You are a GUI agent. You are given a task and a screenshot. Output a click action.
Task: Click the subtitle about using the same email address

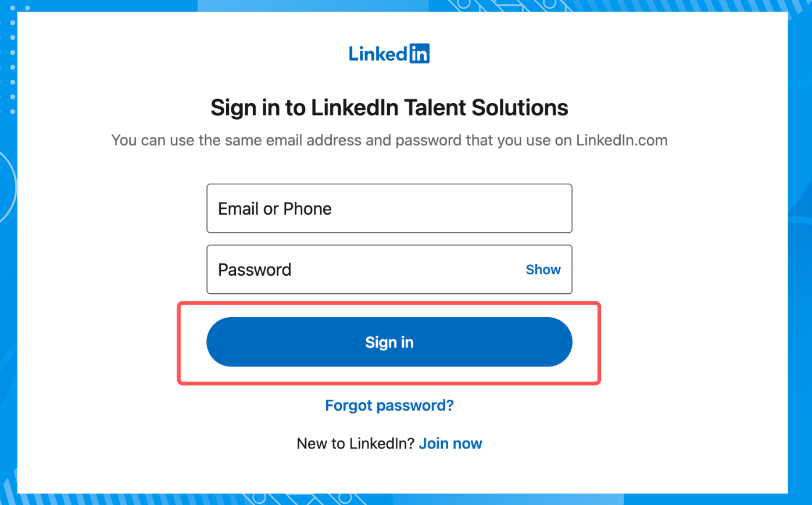[x=389, y=140]
